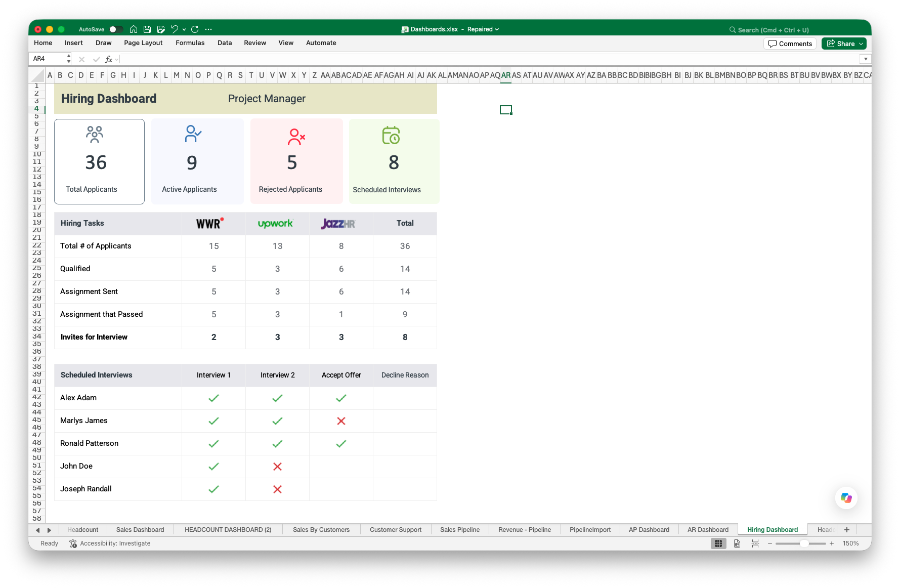Click the previous sheet navigation arrow
Screen dimensions: 900x588
(38, 530)
